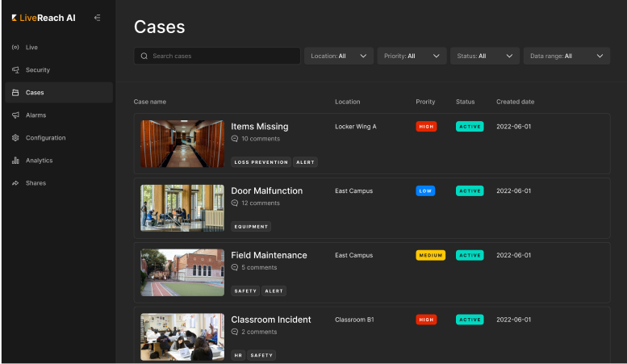Screen dimensions: 627x364
Task: Click the ALERT tag on Items Missing
Action: pos(306,162)
